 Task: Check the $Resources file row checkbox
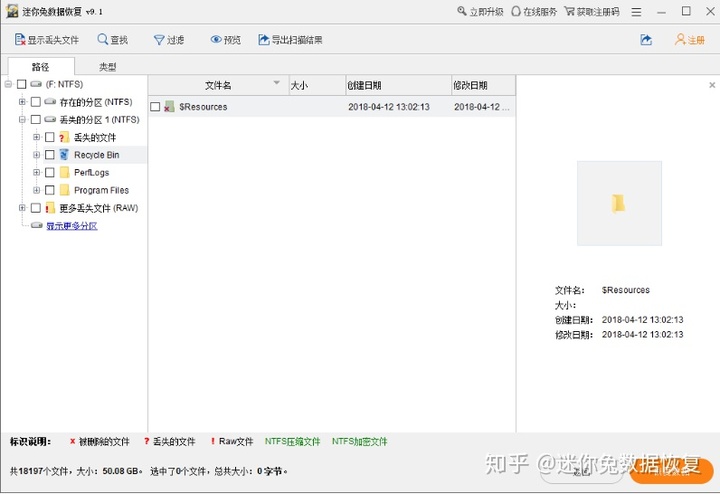click(x=155, y=107)
